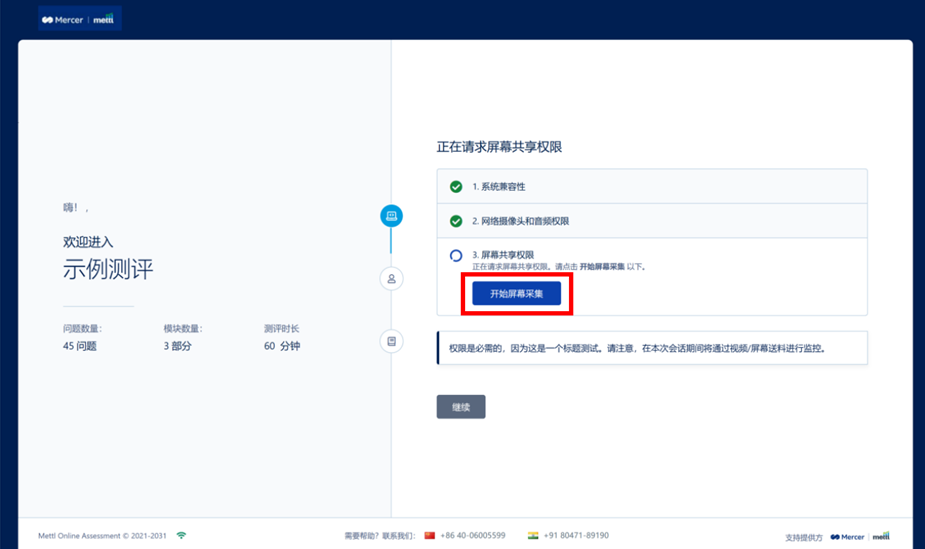This screenshot has height=549, width=925.
Task: Click the loading spinner beside 屏幕共享权限
Action: coord(456,256)
